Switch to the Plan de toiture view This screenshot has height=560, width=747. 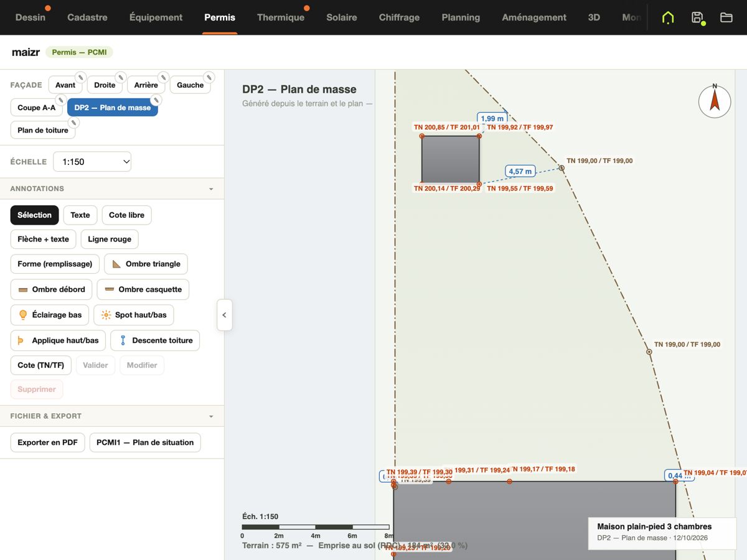[x=43, y=130]
